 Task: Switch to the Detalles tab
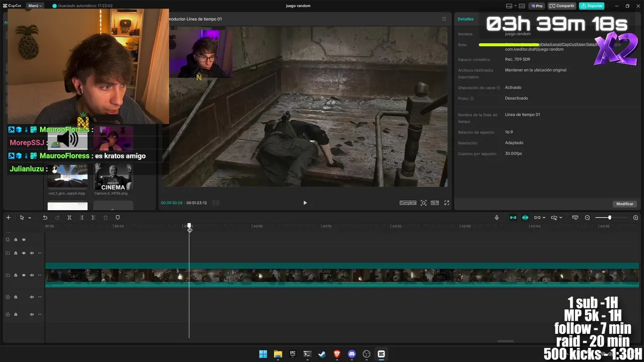465,19
